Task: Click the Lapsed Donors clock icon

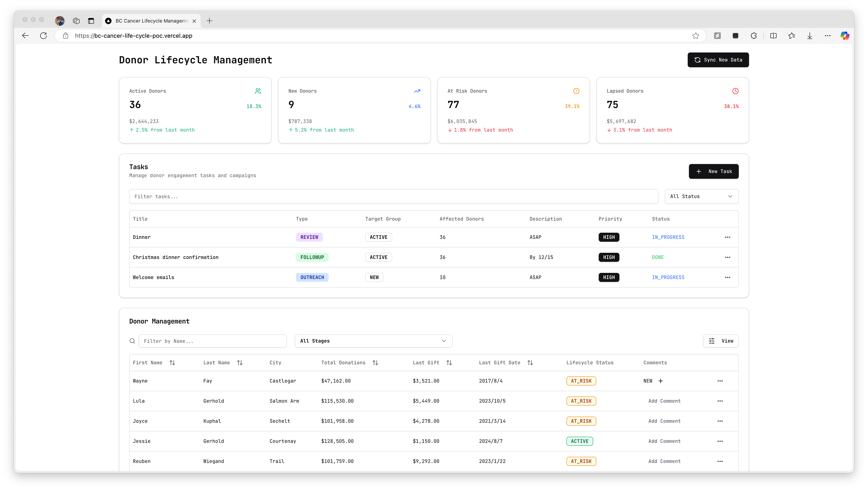Action: click(x=735, y=91)
